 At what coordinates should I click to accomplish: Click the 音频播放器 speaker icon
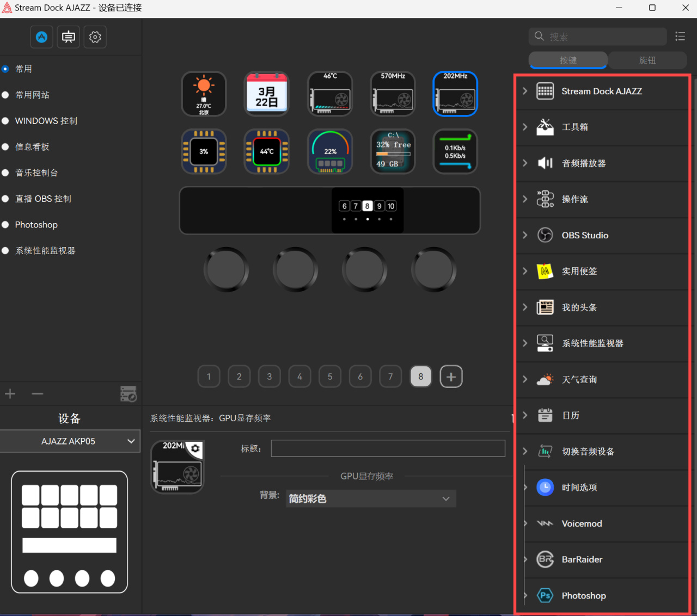(545, 163)
